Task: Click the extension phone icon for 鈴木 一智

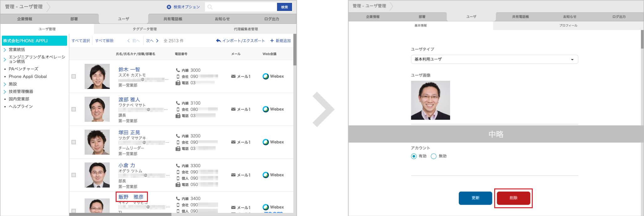Action: click(x=178, y=70)
